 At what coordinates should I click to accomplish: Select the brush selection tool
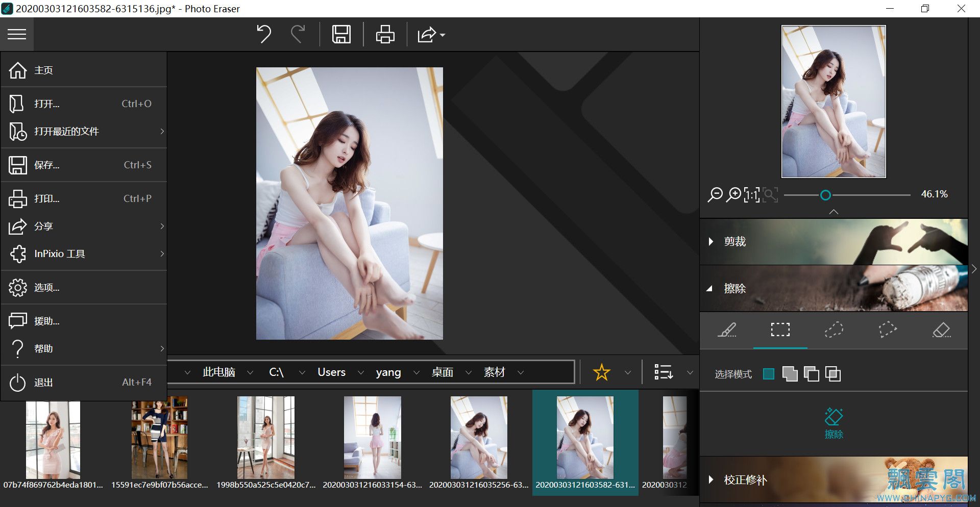pyautogui.click(x=727, y=330)
